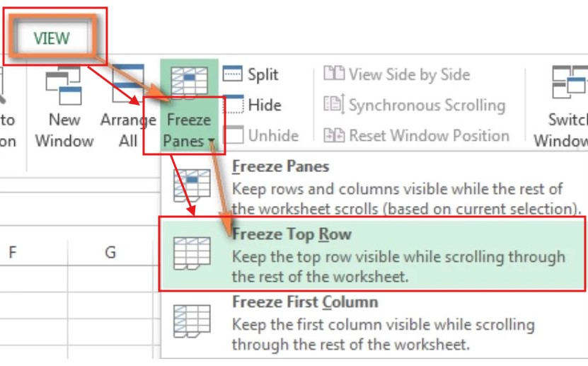Click the Freeze Top Row menu icon
Image resolution: width=588 pixels, height=366 pixels.
(x=192, y=253)
